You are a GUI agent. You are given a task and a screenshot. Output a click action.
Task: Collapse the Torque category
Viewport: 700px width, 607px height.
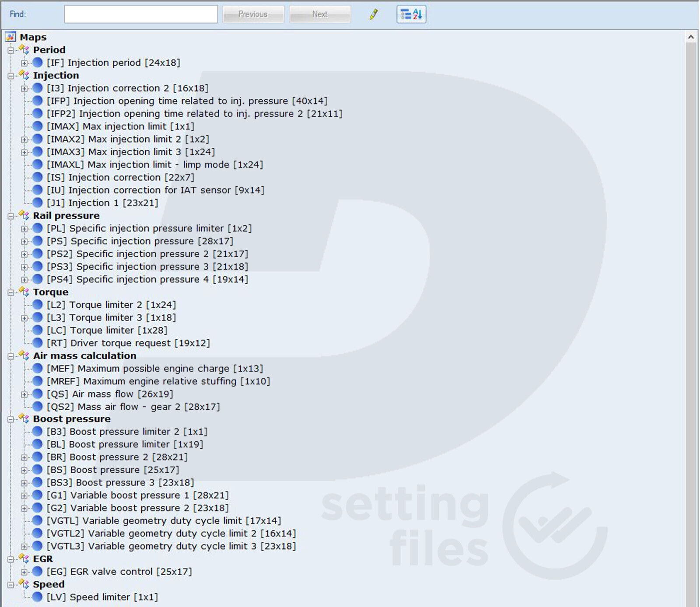[11, 293]
